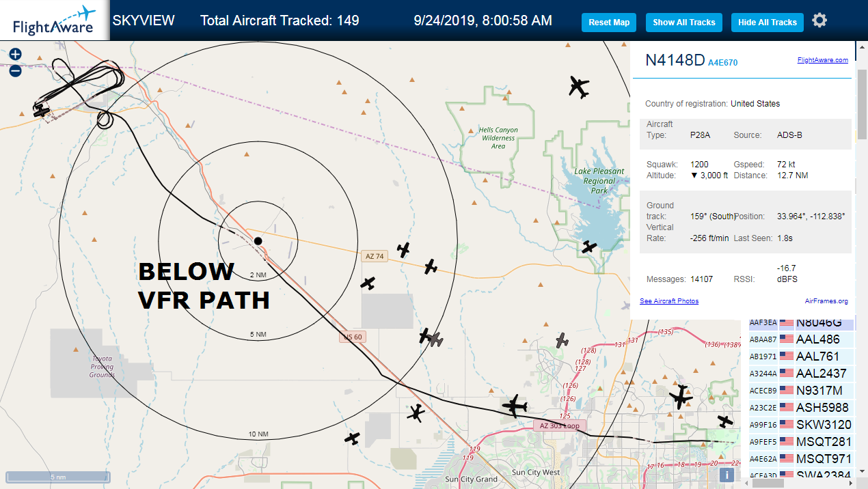Screen dimensions: 868x489
Task: Click the Total Aircraft Tracked: 149 counter
Action: [x=280, y=20]
